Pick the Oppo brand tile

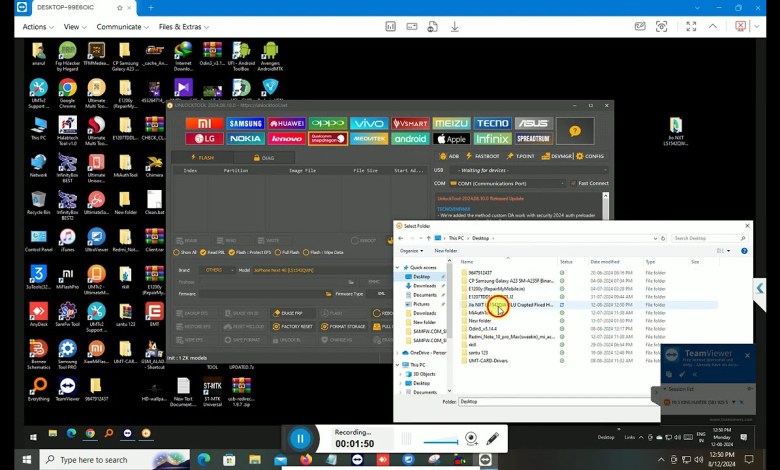tap(327, 123)
